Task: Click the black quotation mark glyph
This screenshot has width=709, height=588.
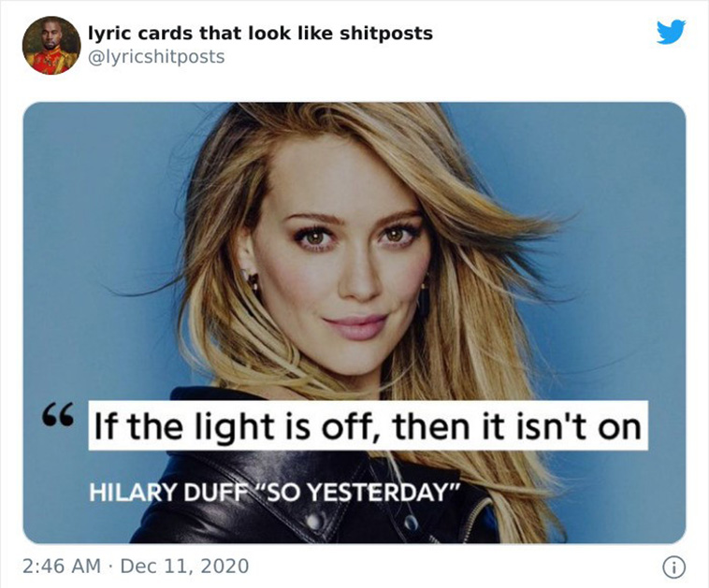Action: [58, 416]
